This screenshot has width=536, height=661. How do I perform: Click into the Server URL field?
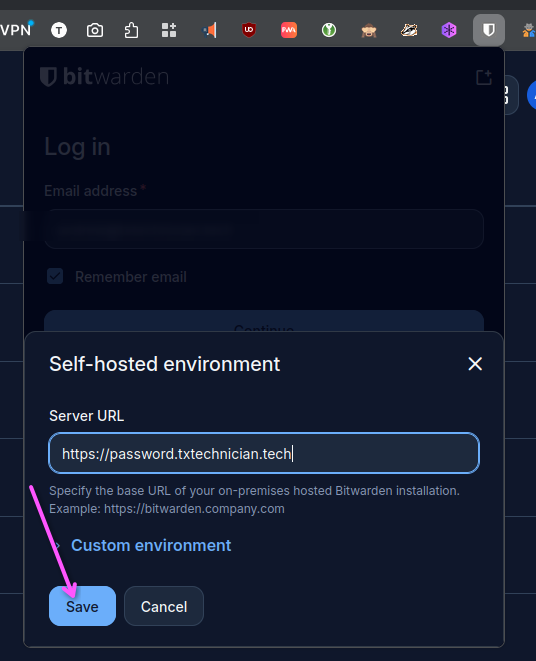click(264, 453)
